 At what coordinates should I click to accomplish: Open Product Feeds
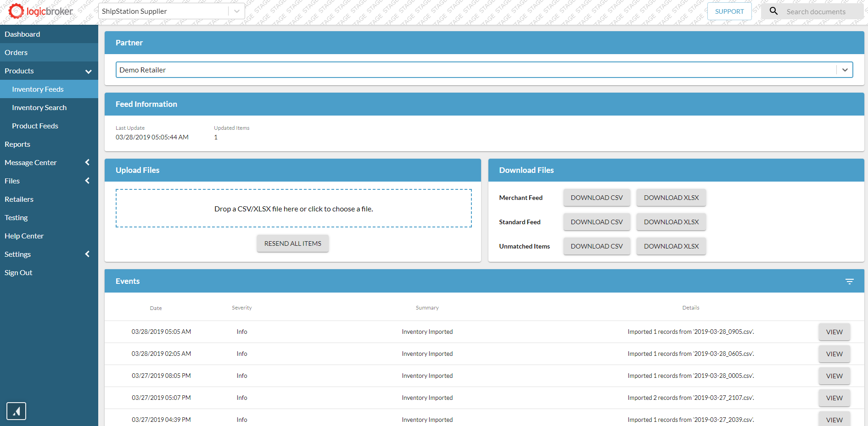click(x=49, y=126)
